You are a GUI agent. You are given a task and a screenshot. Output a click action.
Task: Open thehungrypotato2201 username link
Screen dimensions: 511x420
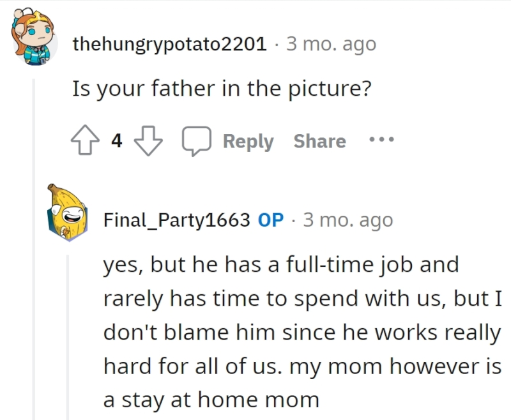click(x=170, y=44)
